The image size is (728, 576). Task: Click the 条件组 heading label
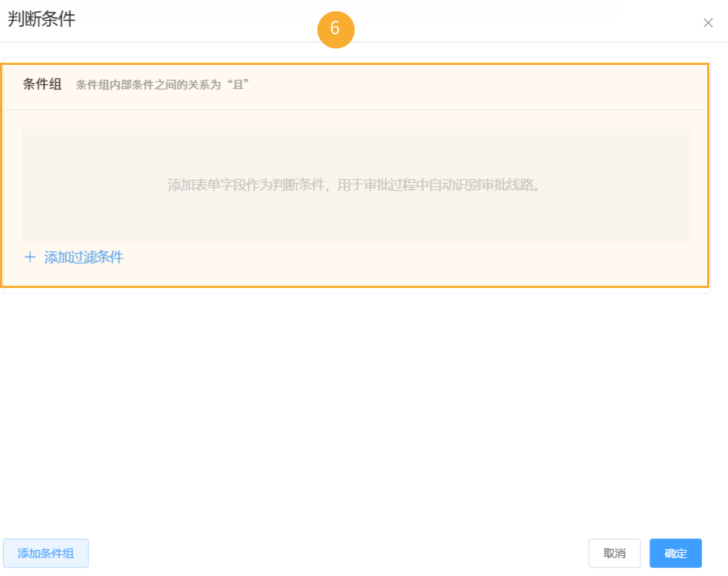tap(43, 84)
